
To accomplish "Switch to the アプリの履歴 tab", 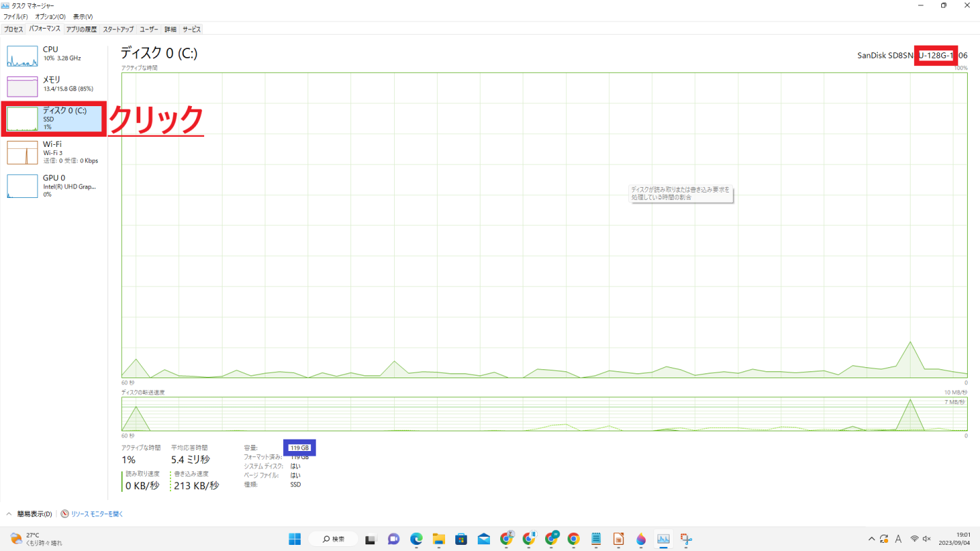I will click(x=81, y=29).
